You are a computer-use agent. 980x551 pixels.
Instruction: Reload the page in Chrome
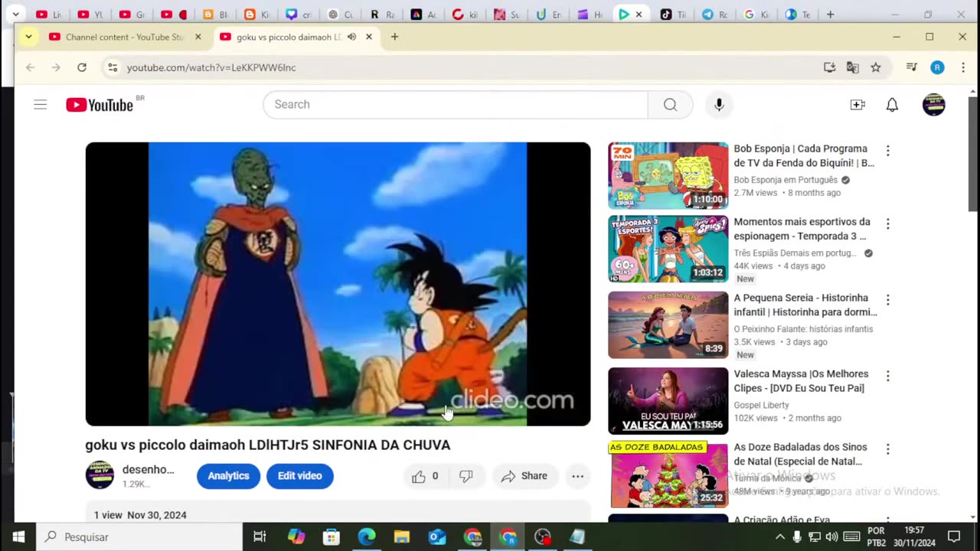[x=82, y=67]
